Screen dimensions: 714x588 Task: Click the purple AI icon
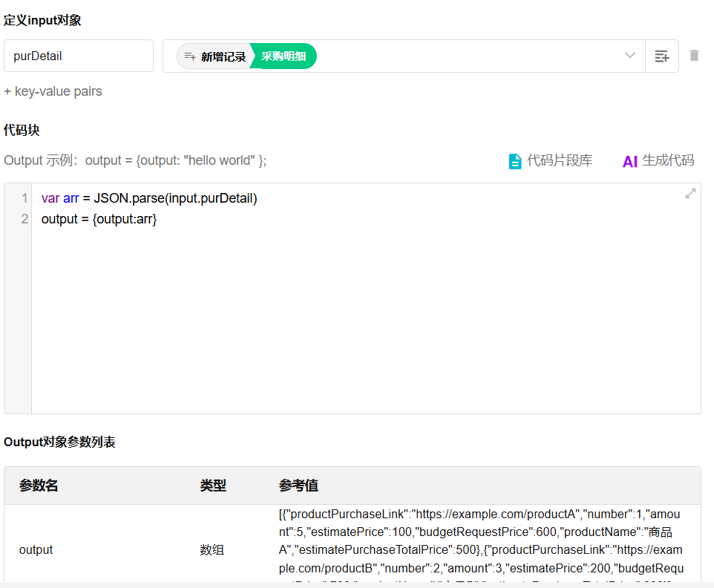[x=629, y=161]
